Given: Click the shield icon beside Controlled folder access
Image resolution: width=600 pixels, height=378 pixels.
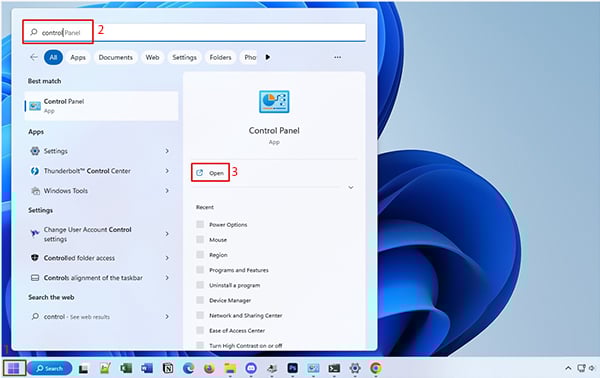Looking at the screenshot, I should [x=35, y=258].
